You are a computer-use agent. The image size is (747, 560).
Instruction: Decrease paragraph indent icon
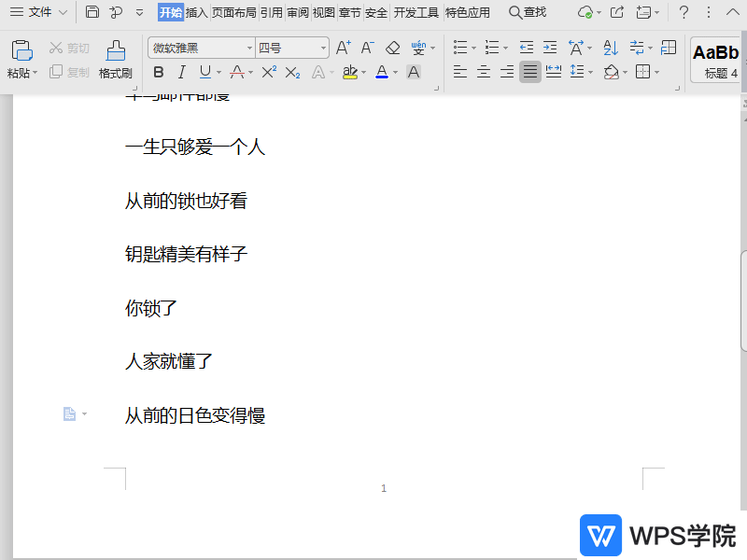pos(526,48)
